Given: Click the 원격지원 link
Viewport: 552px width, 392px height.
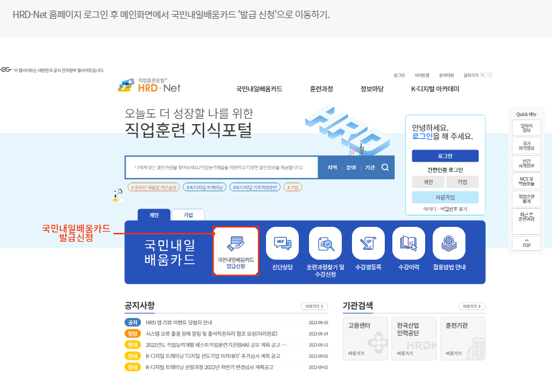Looking at the screenshot, I should [x=446, y=75].
